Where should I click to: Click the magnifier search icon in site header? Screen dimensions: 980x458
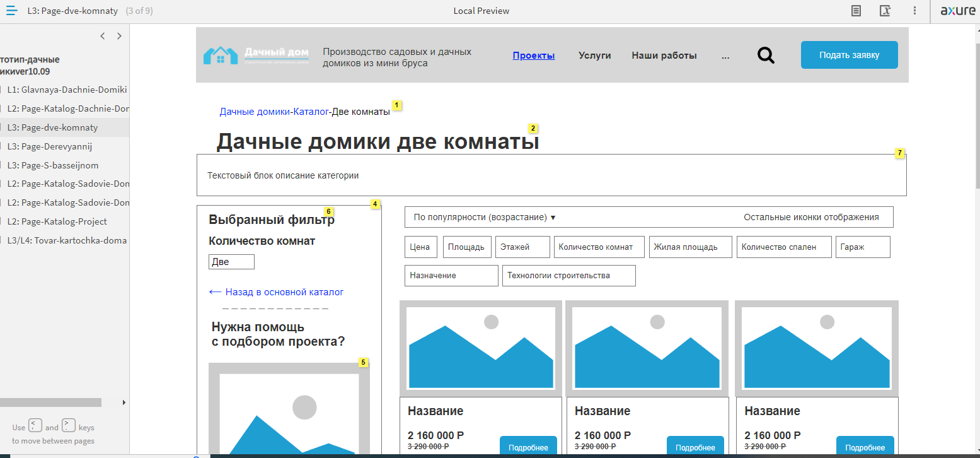click(766, 56)
